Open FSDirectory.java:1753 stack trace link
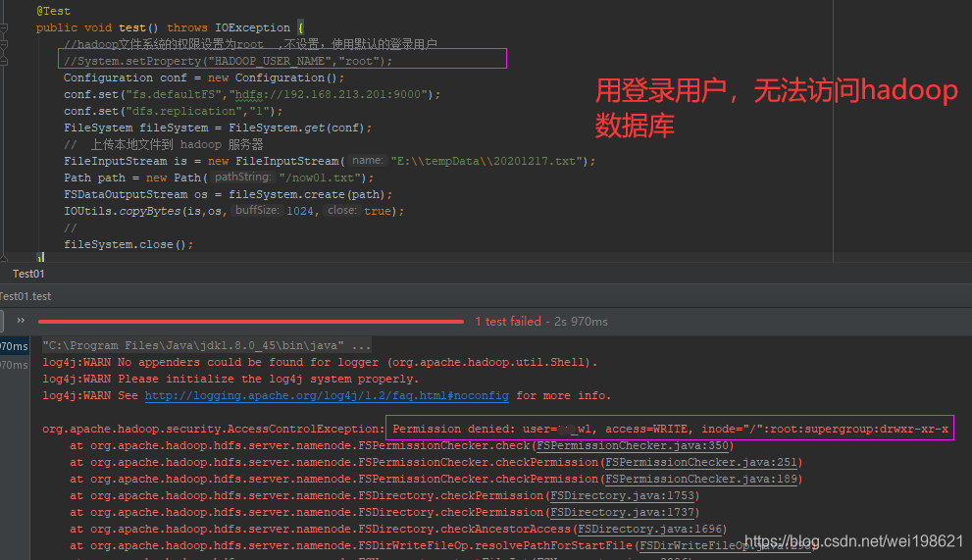The height and width of the screenshot is (560, 972). click(x=623, y=496)
